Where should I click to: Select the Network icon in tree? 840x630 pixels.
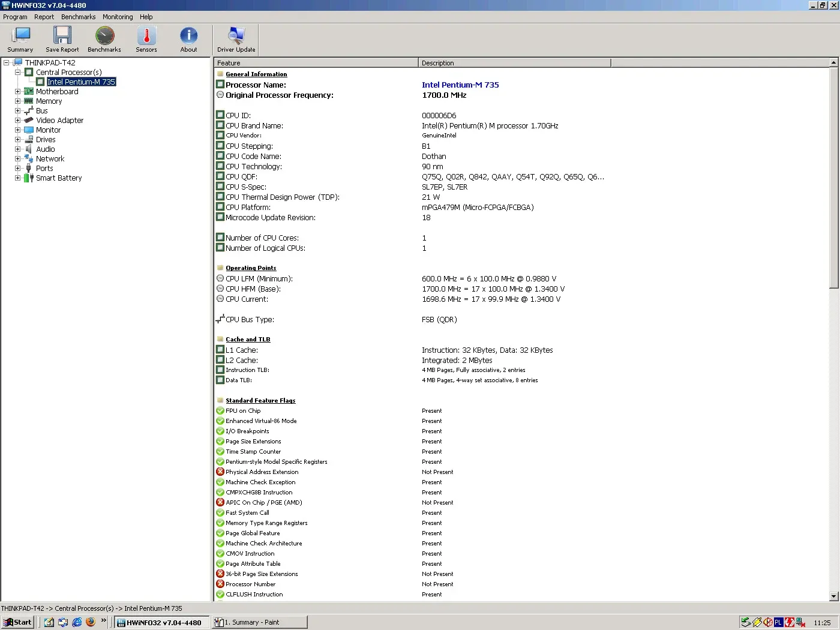click(29, 159)
